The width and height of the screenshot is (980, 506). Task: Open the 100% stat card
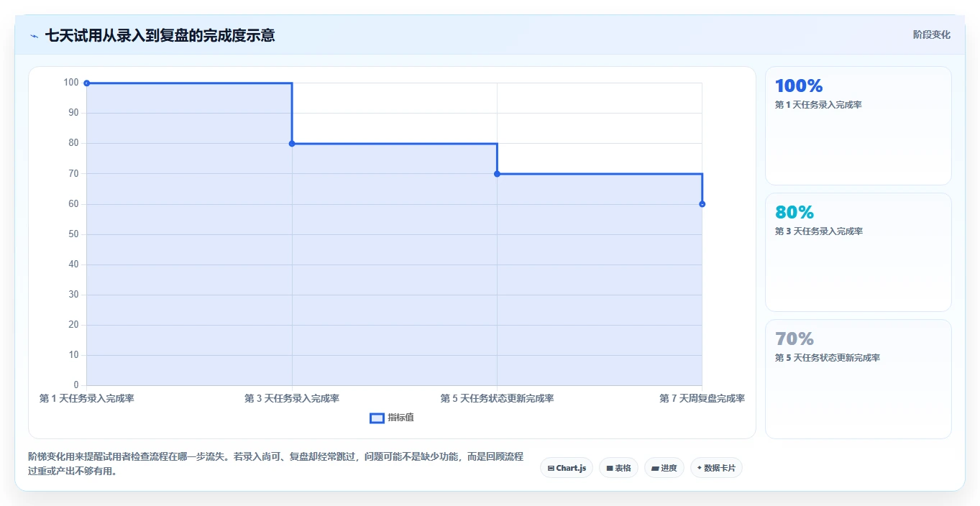tap(858, 126)
